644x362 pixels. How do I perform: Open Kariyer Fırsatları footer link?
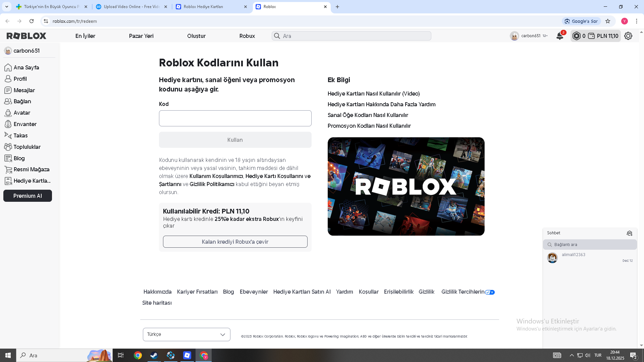pos(197,292)
